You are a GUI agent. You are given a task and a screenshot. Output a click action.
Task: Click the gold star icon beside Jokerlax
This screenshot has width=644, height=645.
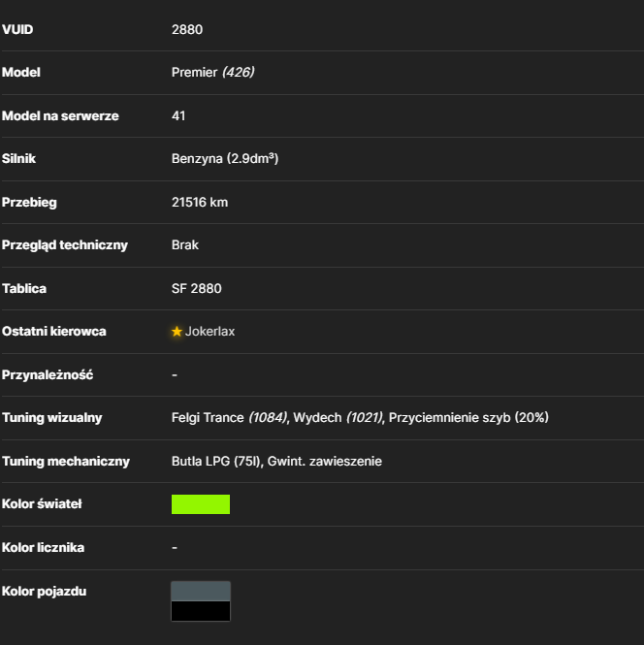pyautogui.click(x=177, y=332)
